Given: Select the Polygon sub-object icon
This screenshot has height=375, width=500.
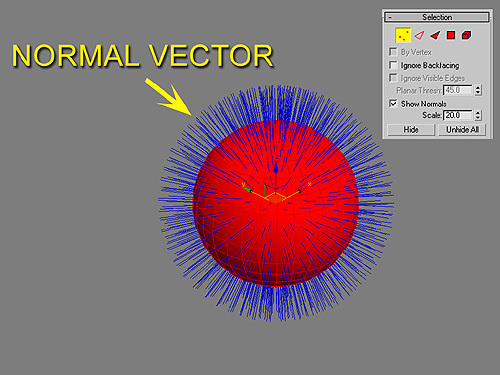Looking at the screenshot, I should 451,35.
